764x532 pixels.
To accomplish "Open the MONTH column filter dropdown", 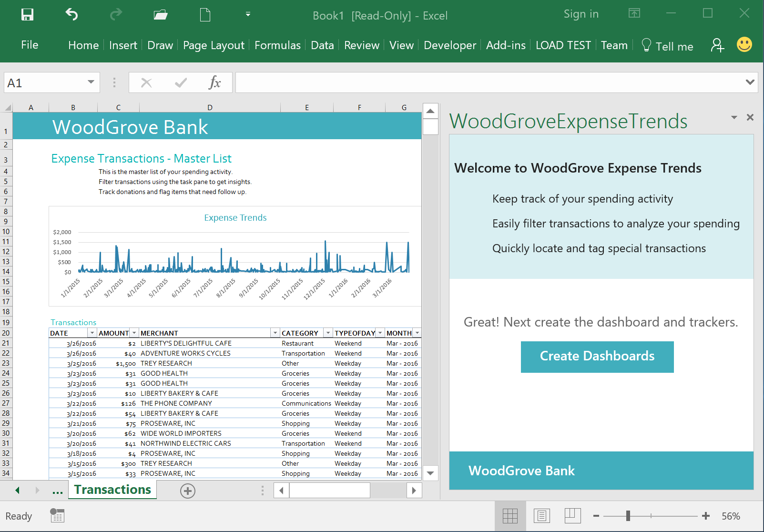I will 417,333.
